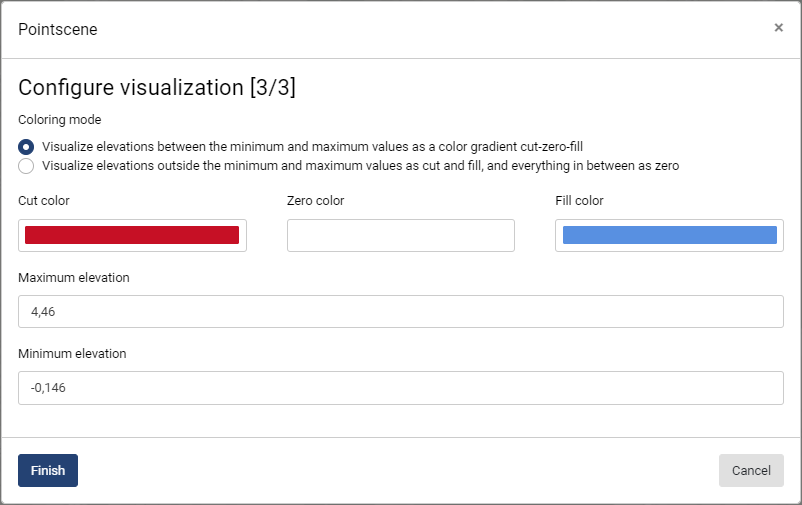This screenshot has width=802, height=505.
Task: Click the "Maximum elevation" label
Action: [74, 277]
